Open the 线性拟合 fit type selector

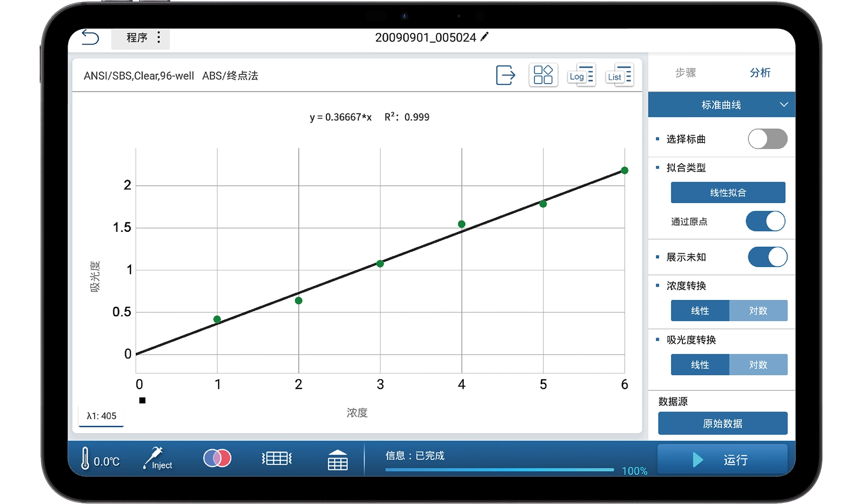[x=728, y=192]
